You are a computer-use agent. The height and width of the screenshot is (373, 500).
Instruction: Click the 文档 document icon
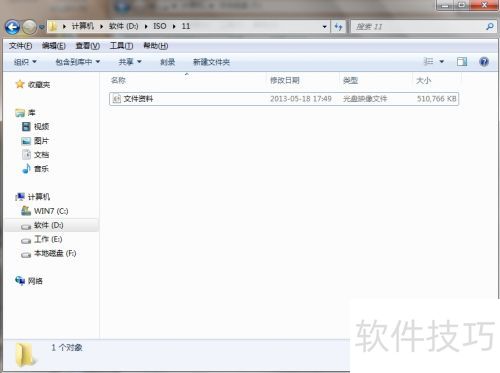[26, 154]
